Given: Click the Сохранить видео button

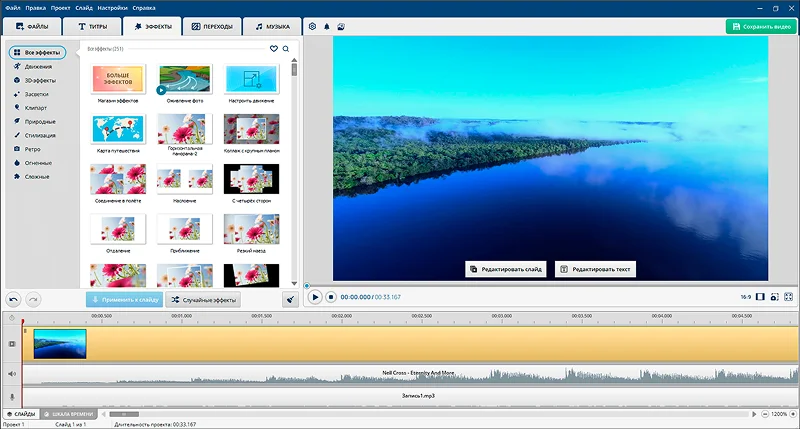Looking at the screenshot, I should click(761, 27).
